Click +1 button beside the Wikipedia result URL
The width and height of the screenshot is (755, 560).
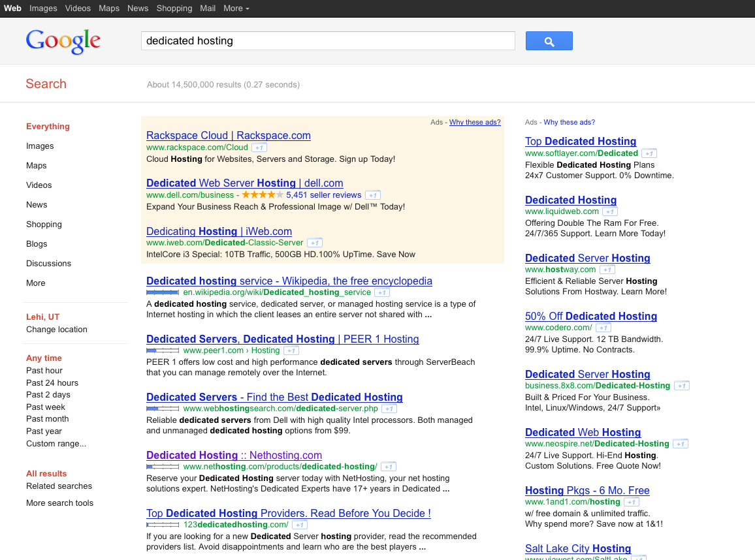click(x=382, y=292)
